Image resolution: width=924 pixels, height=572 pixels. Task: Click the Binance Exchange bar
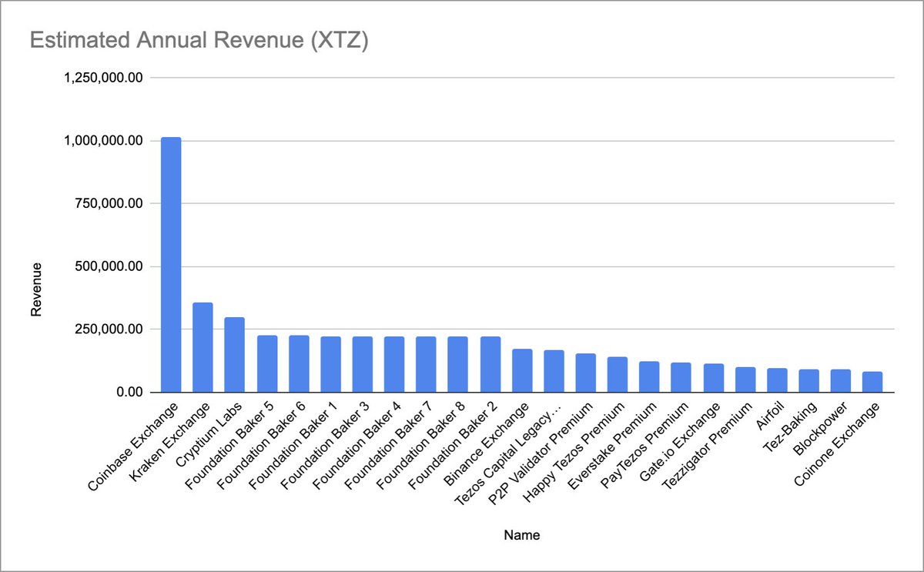[522, 371]
